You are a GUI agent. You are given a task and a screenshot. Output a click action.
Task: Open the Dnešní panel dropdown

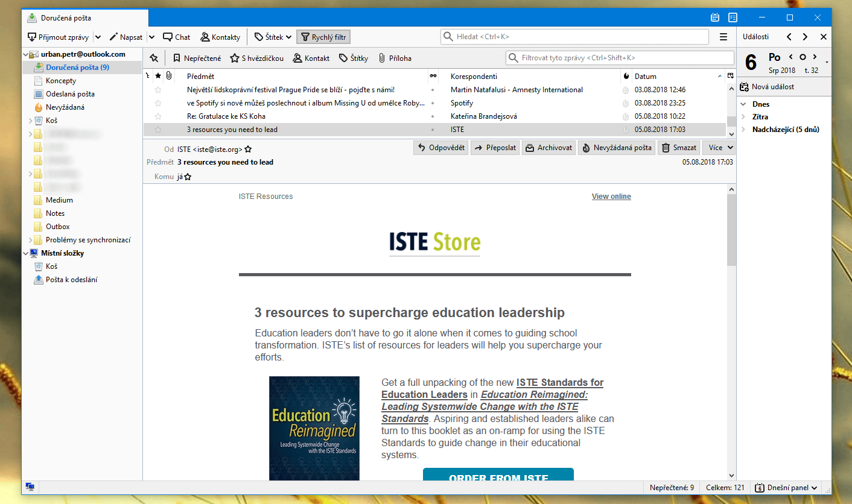pos(786,487)
